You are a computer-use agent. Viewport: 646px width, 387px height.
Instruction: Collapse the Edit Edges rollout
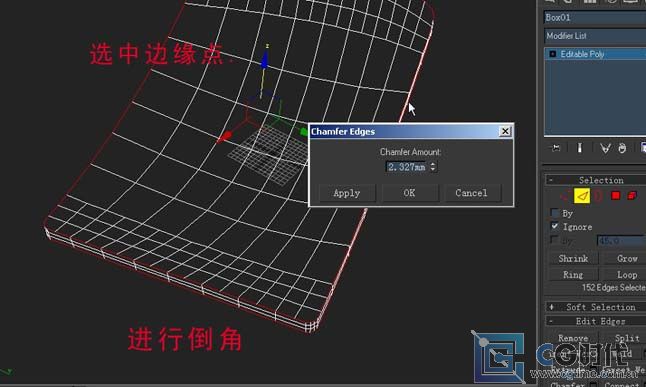(595, 321)
